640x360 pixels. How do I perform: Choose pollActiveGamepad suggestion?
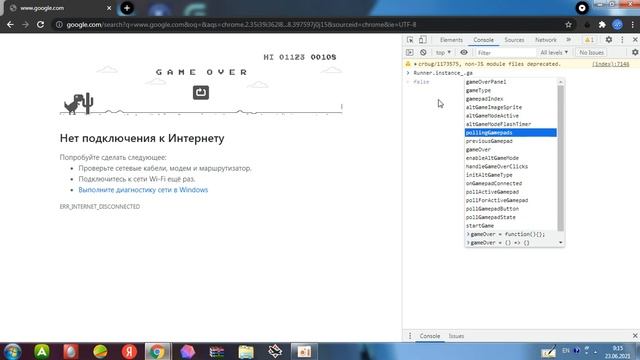click(x=511, y=192)
